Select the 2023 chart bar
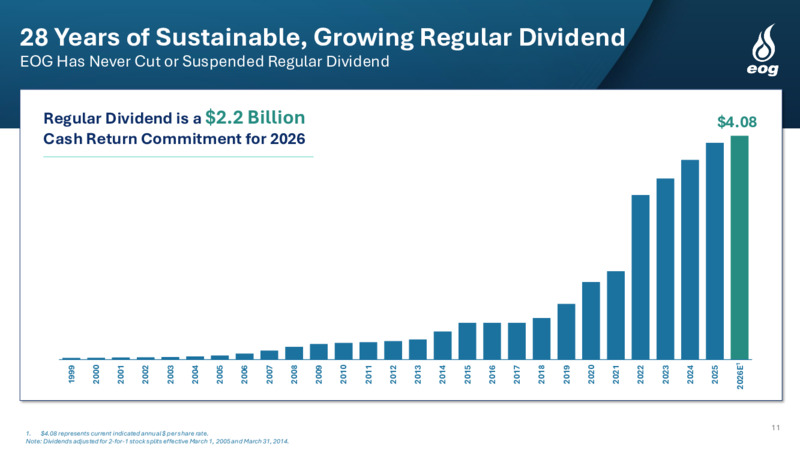 [x=665, y=269]
